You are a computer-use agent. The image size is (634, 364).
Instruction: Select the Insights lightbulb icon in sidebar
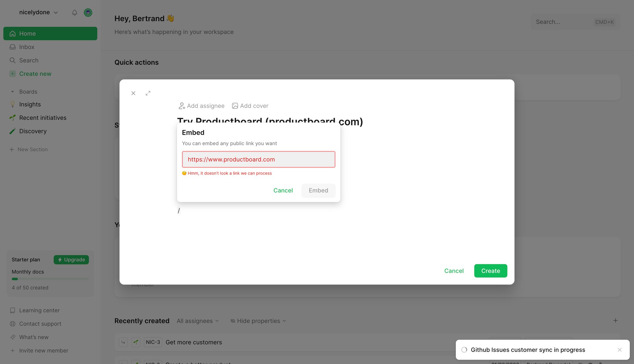(13, 104)
